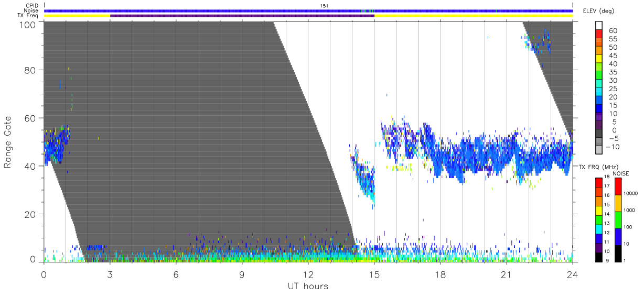The image size is (644, 297).
Task: Pick the red top segment of TX FRQ colorbar
Action: point(598,182)
